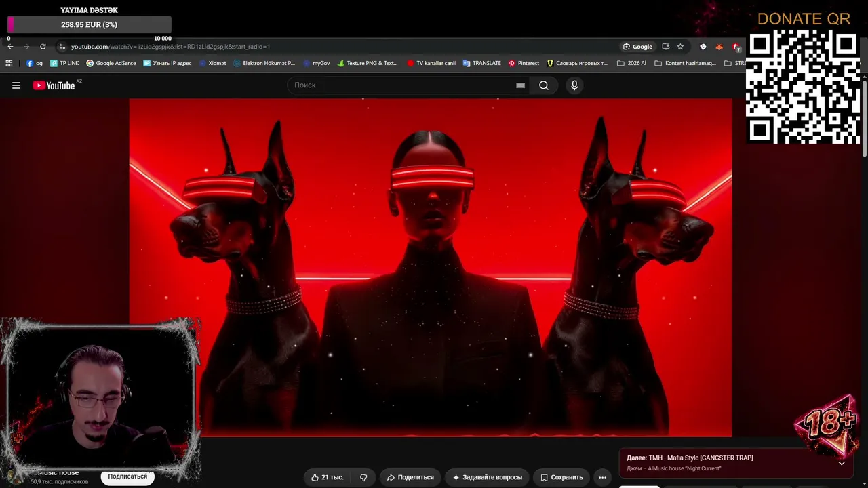Click the orange extension icon in toolbar
Image resolution: width=868 pixels, height=488 pixels.
coord(719,47)
